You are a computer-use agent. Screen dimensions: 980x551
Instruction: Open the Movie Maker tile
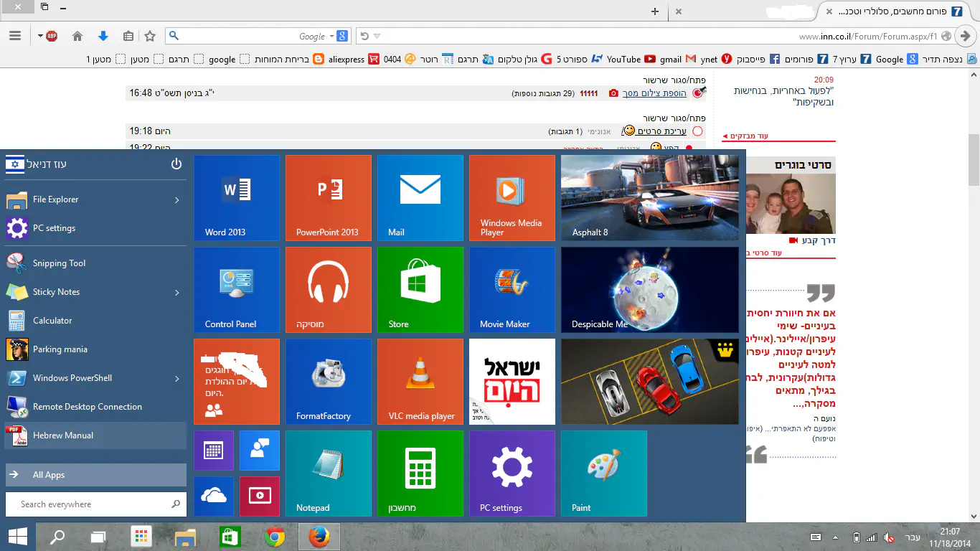click(x=512, y=289)
